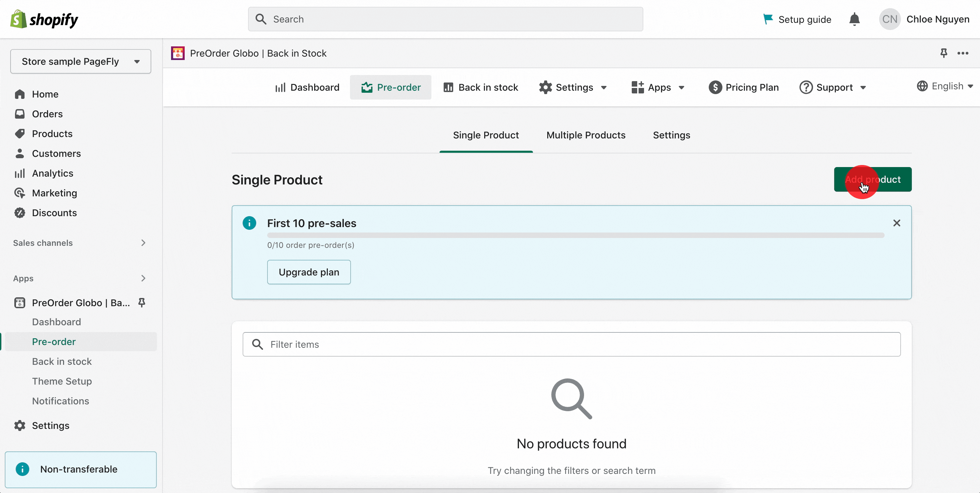Click the Discounts badge icon
This screenshot has width=980, height=493.
click(20, 213)
